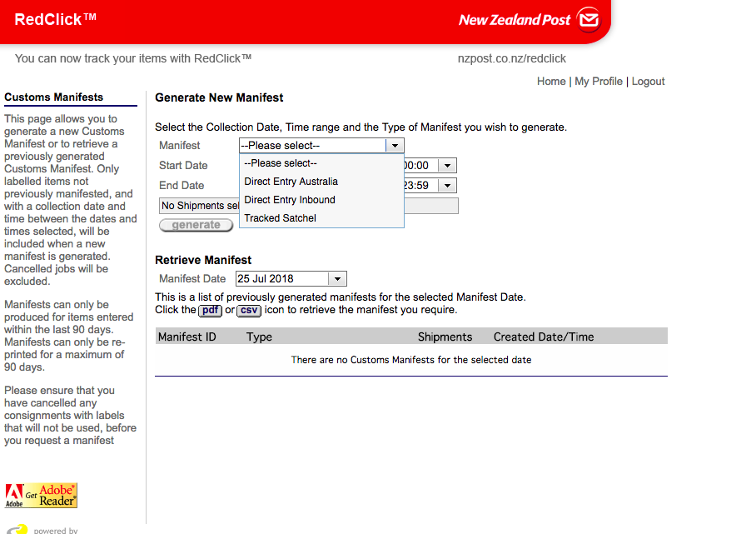Click the Type column header
The height and width of the screenshot is (534, 756).
point(260,337)
